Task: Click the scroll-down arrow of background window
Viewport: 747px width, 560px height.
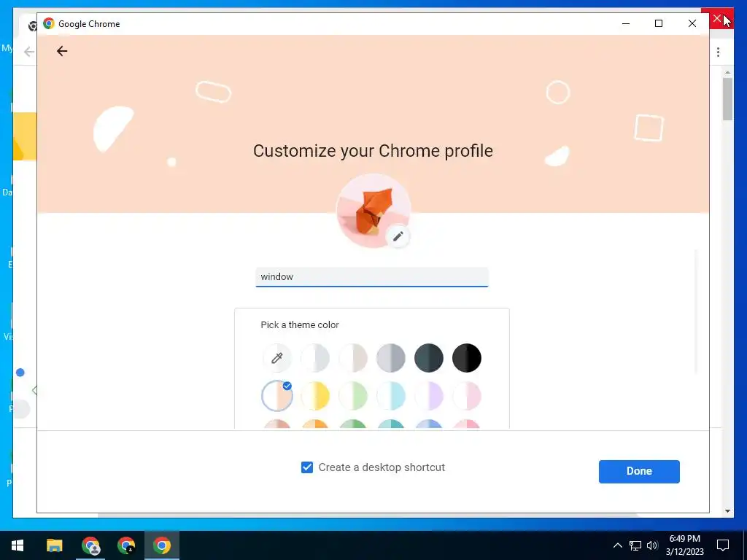Action: (x=727, y=511)
